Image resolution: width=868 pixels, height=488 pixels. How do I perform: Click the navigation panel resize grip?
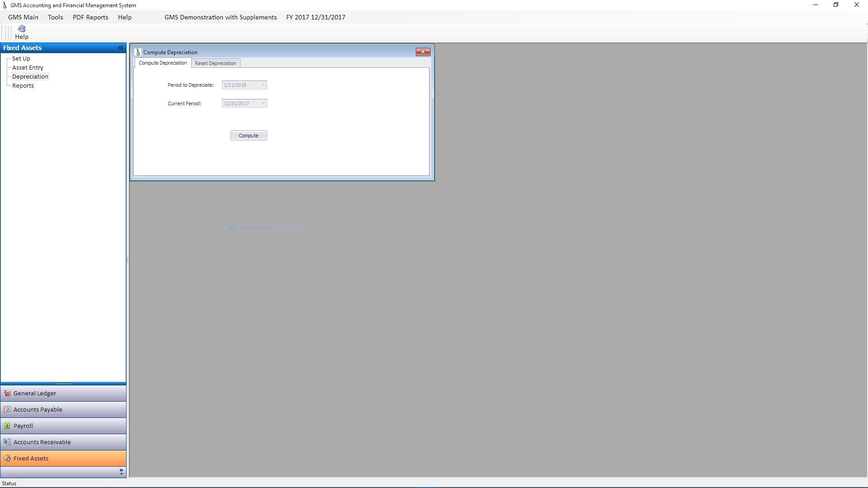point(63,384)
